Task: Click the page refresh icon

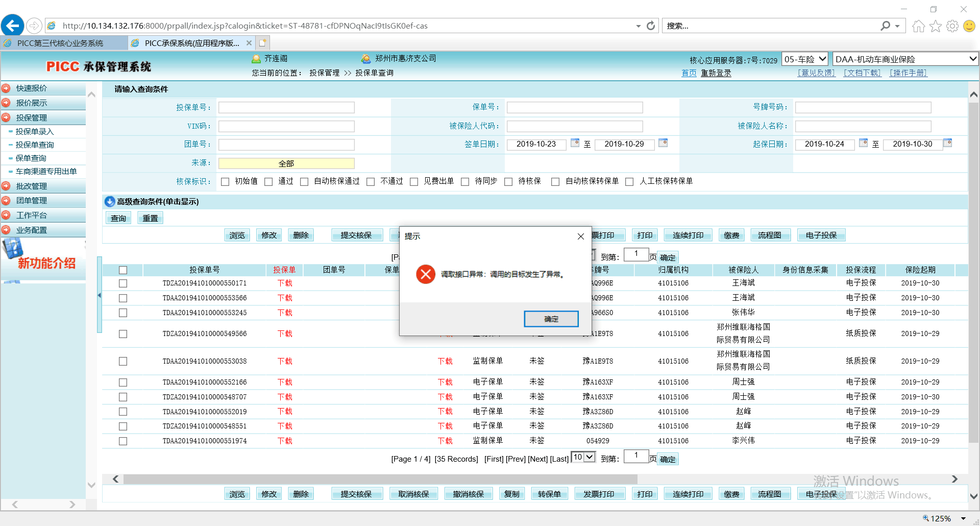Action: pyautogui.click(x=651, y=26)
